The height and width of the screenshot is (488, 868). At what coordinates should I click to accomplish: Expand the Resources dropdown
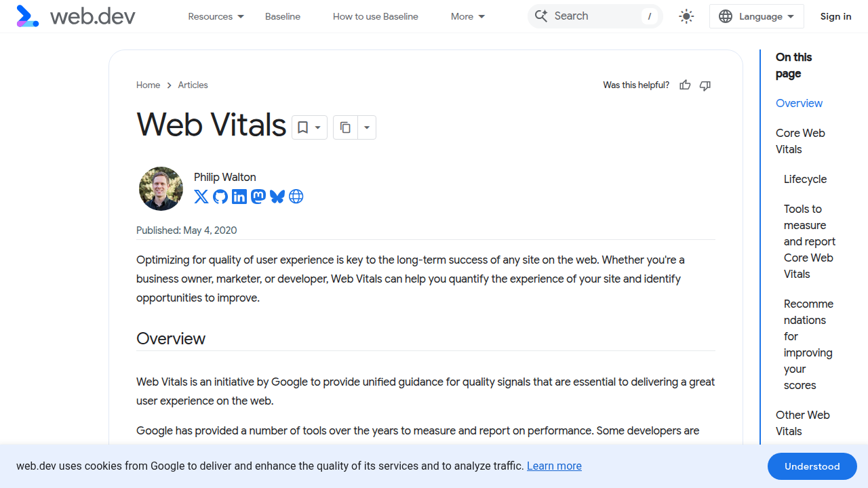tap(215, 16)
